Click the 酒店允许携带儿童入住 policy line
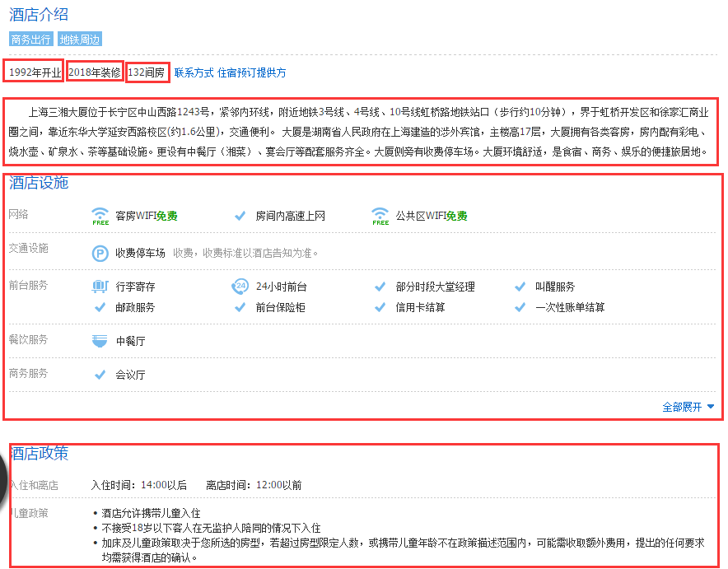The image size is (728, 569). [x=151, y=513]
